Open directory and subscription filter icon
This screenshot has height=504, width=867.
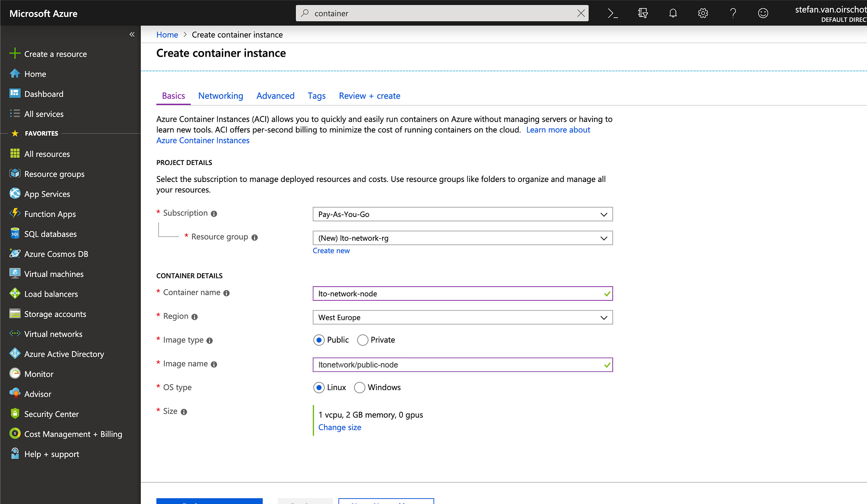point(643,13)
